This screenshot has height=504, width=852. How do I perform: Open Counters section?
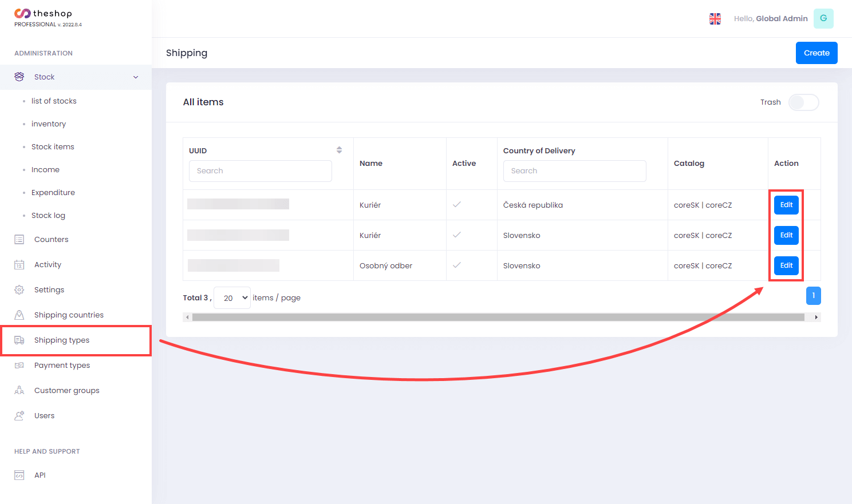point(52,240)
